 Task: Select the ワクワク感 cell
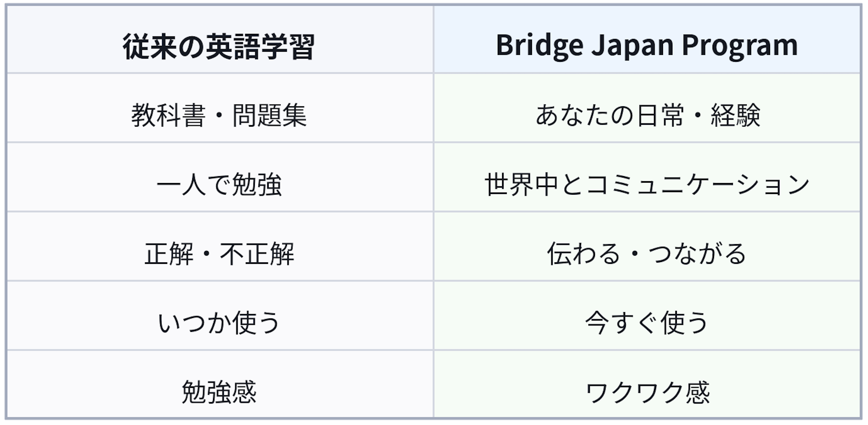pos(647,392)
